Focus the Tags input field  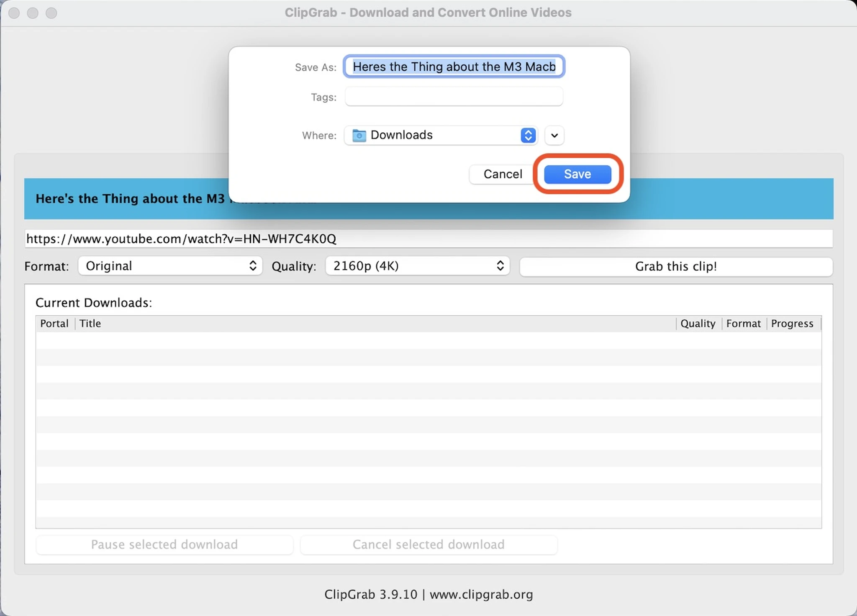point(454,97)
